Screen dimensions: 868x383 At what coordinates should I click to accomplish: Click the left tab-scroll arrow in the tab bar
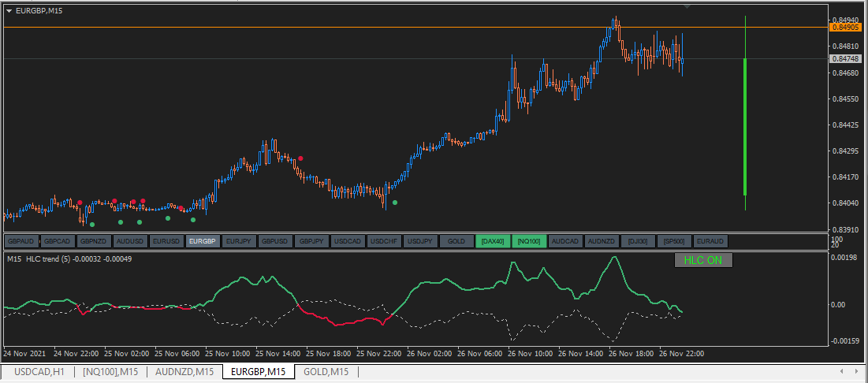coord(842,371)
